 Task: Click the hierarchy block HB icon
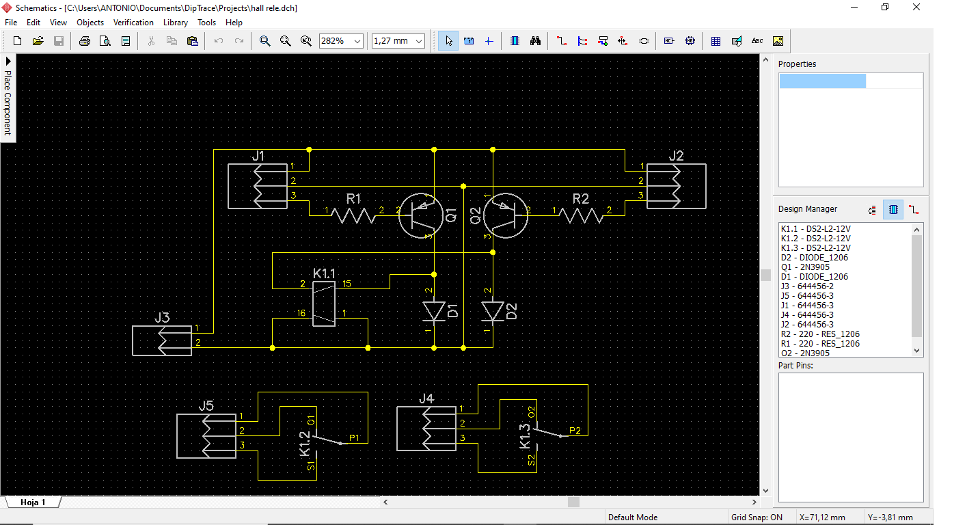pos(690,41)
